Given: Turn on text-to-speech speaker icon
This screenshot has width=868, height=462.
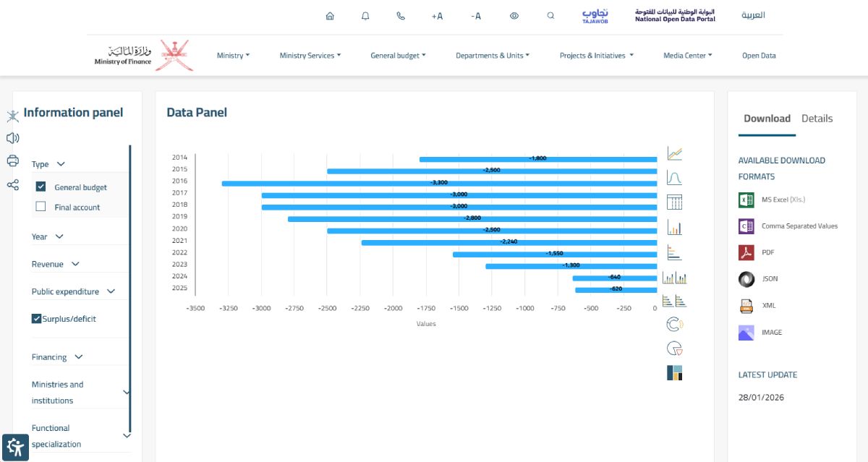Looking at the screenshot, I should [12, 137].
